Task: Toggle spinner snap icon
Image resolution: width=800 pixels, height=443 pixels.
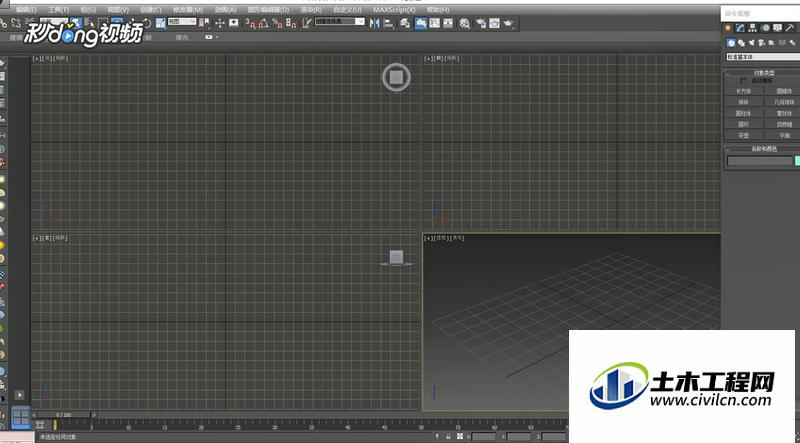Action: coord(291,23)
